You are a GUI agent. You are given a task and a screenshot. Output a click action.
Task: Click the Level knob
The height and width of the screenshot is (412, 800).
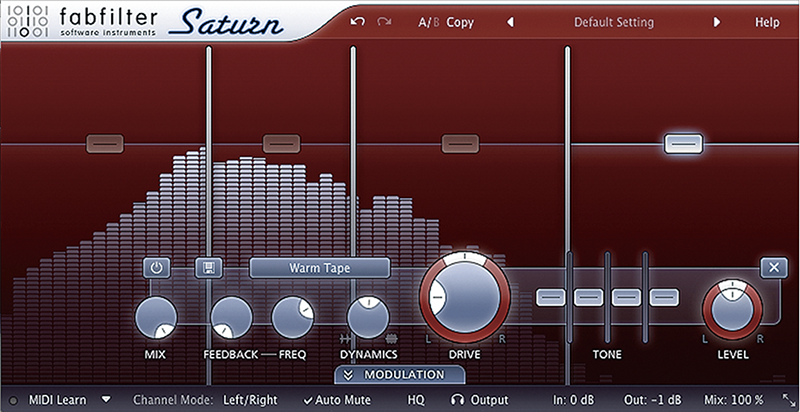click(x=733, y=310)
